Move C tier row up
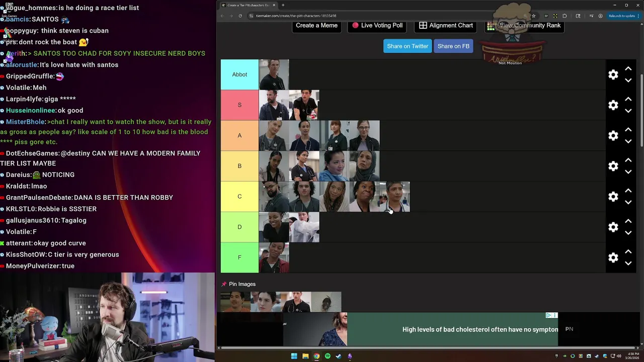The width and height of the screenshot is (644, 362). pyautogui.click(x=628, y=191)
